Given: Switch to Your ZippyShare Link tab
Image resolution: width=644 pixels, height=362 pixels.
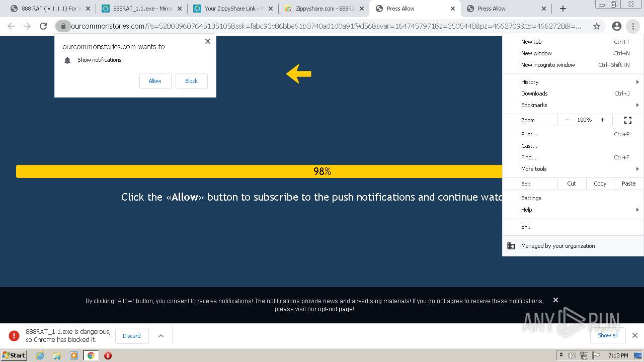Looking at the screenshot, I should [x=232, y=9].
